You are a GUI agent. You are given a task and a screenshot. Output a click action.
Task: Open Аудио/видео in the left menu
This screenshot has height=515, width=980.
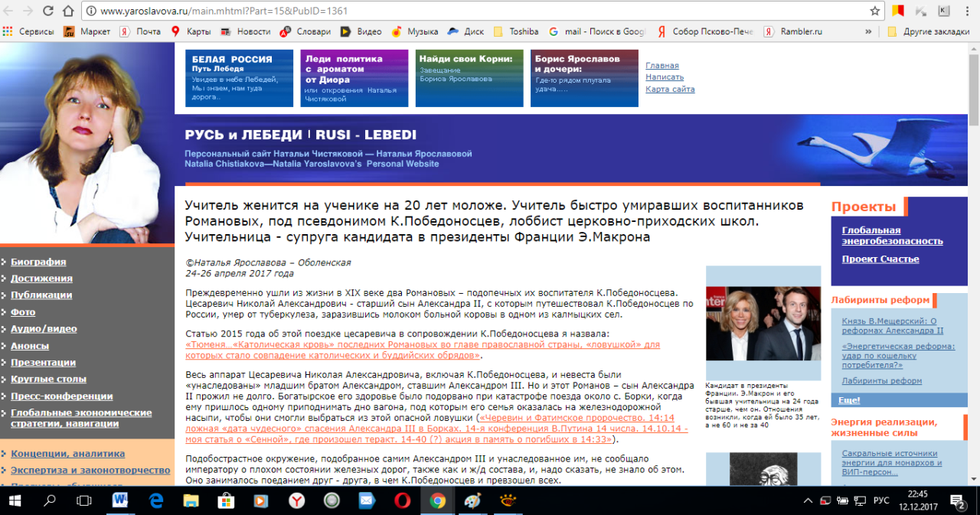pyautogui.click(x=44, y=329)
